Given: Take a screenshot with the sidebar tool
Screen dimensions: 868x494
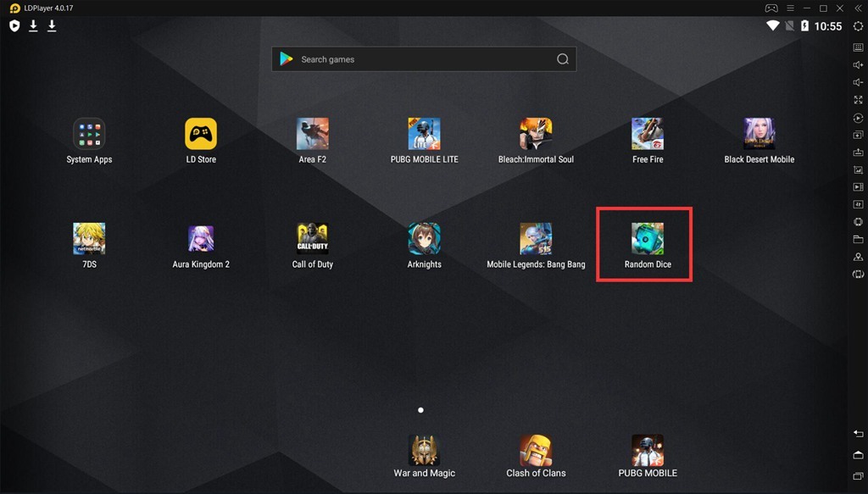Looking at the screenshot, I should (858, 169).
